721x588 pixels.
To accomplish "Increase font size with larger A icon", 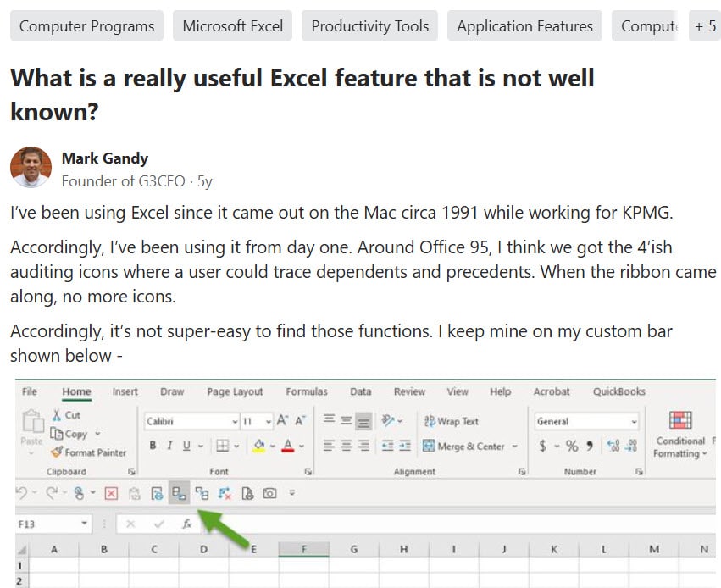I will pos(282,420).
